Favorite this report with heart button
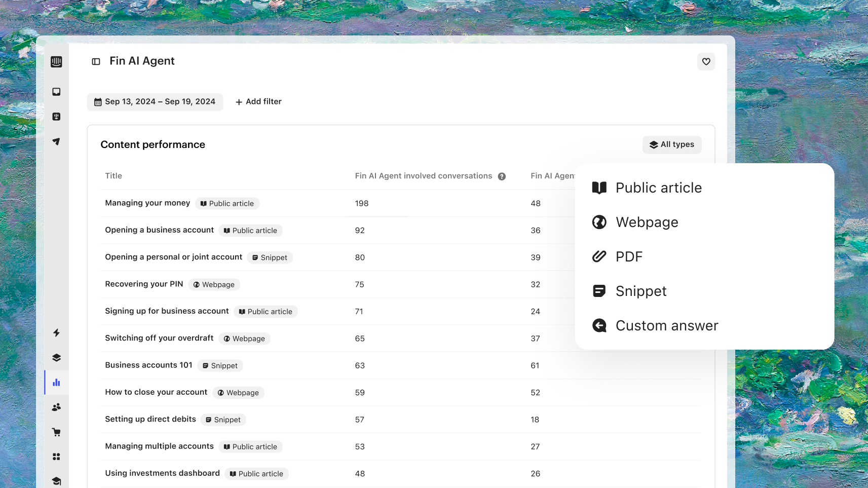868x488 pixels. click(706, 62)
